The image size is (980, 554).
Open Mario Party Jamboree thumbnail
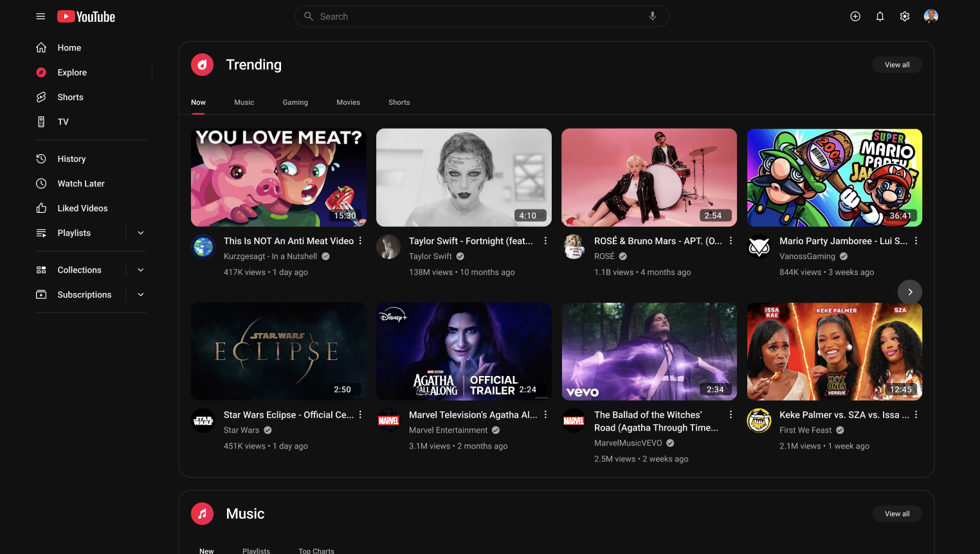(x=834, y=177)
